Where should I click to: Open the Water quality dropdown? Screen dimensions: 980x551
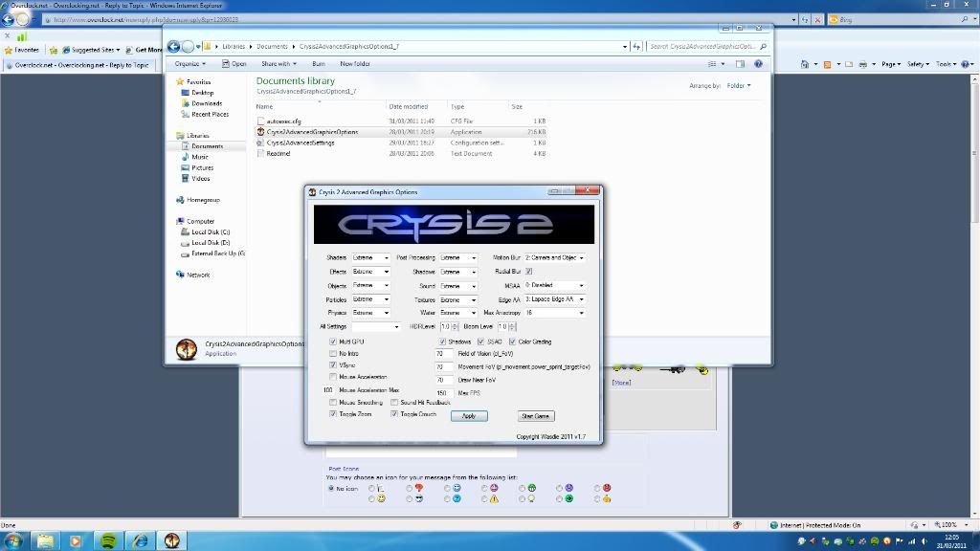click(x=458, y=313)
